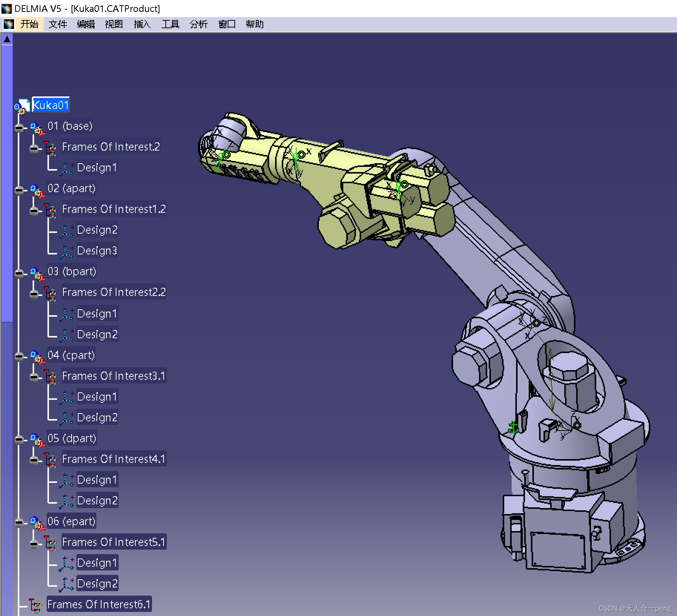677x616 pixels.
Task: Select Frames Of Interest6.1 label
Action: pos(99,605)
